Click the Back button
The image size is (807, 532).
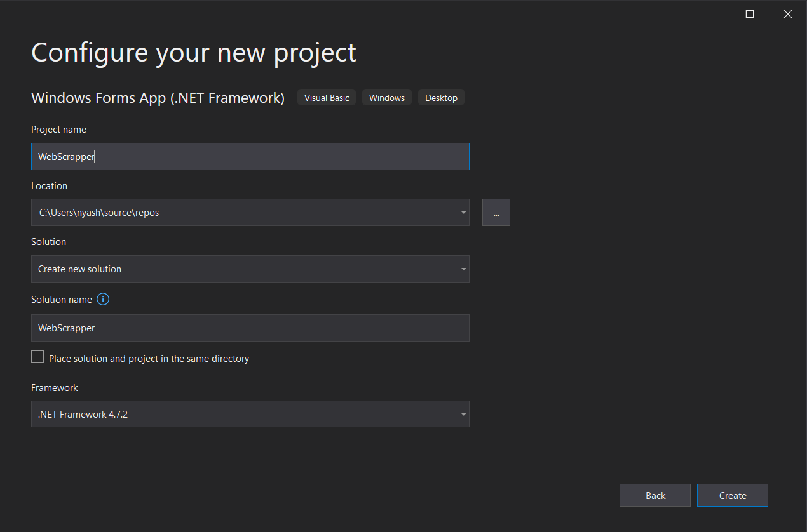(x=654, y=495)
